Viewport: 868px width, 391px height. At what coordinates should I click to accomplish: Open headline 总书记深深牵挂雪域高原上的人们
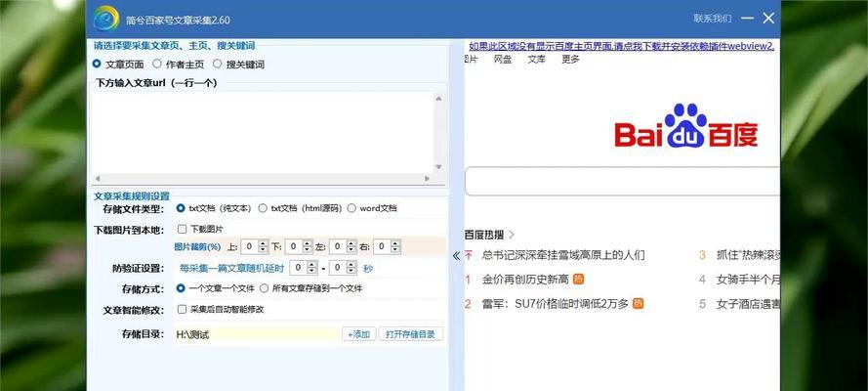(563, 255)
